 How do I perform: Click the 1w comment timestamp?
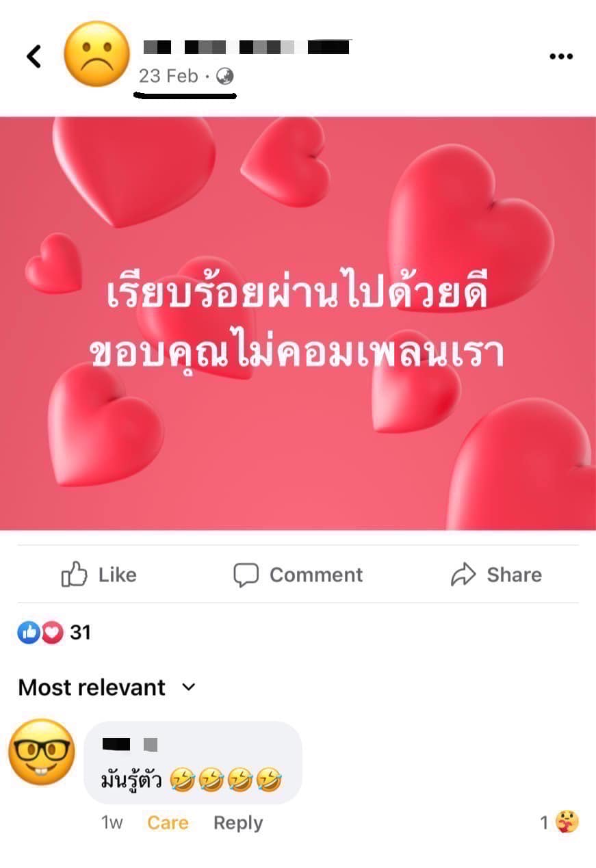coord(112,823)
